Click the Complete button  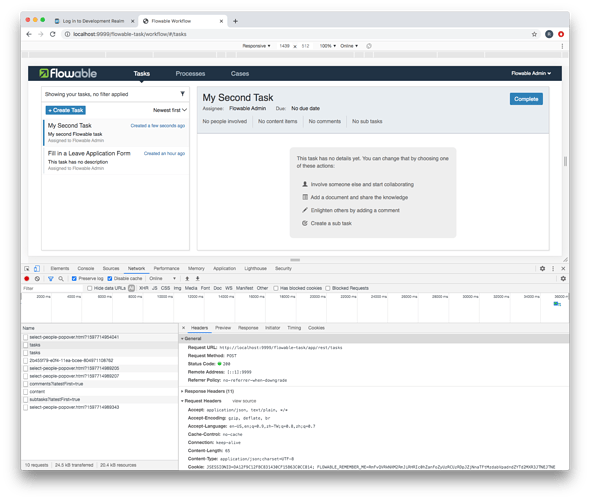click(x=526, y=99)
